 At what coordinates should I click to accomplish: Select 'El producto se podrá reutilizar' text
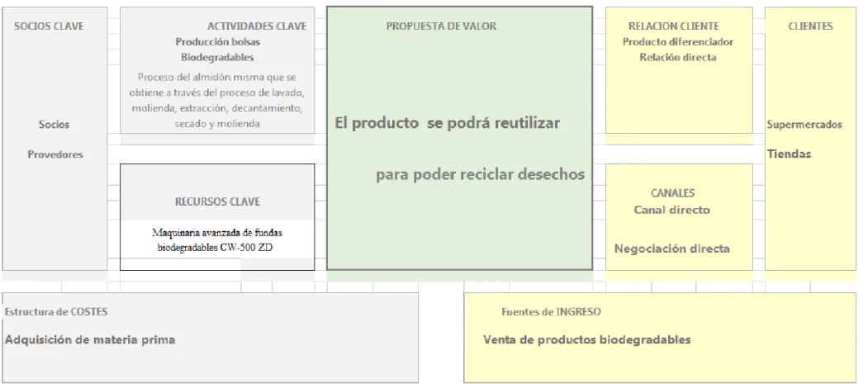(448, 123)
